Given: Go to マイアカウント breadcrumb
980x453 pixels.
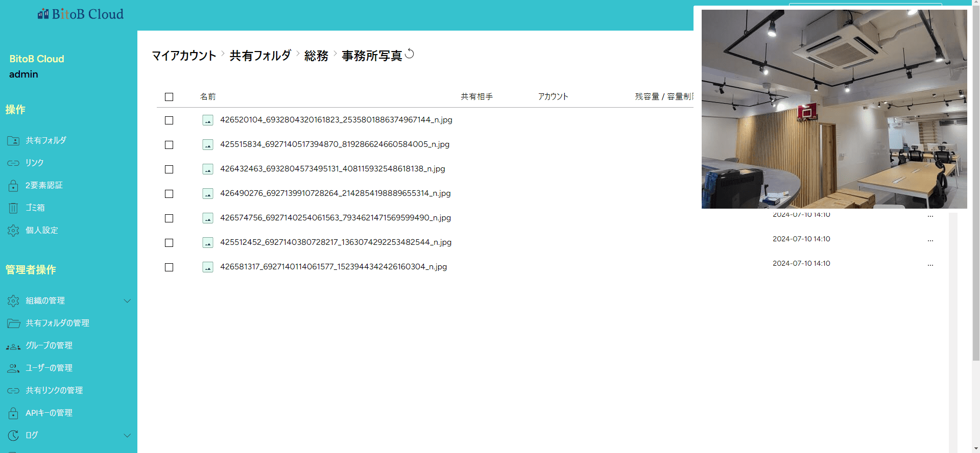Looking at the screenshot, I should click(x=184, y=56).
